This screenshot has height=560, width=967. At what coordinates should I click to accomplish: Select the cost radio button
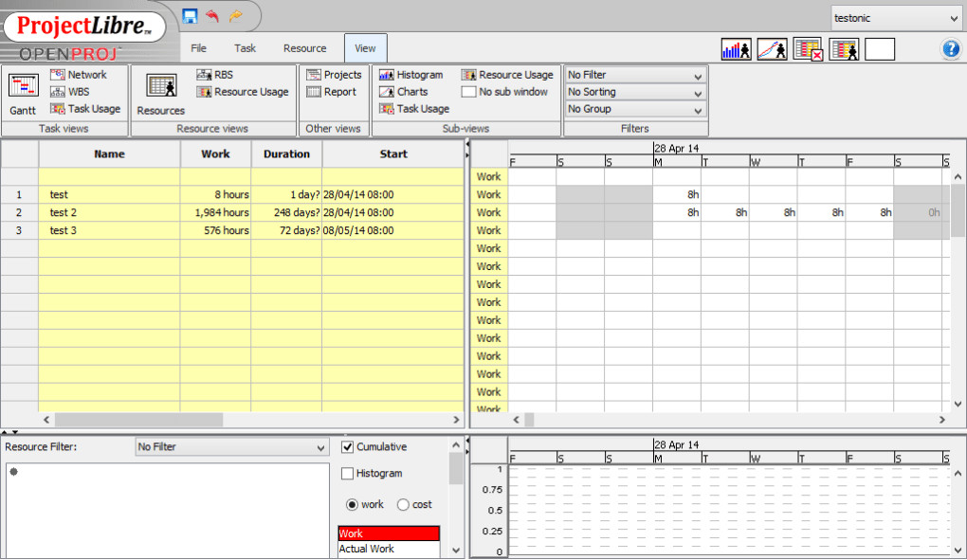click(x=403, y=504)
